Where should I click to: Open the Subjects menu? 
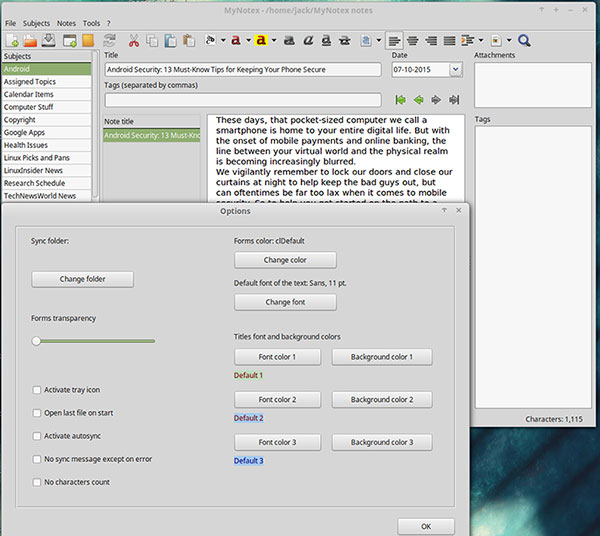pos(36,23)
